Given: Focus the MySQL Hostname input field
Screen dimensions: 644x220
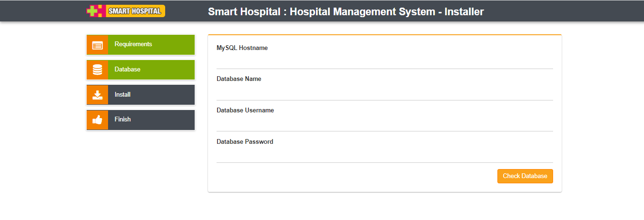Looking at the screenshot, I should click(385, 61).
